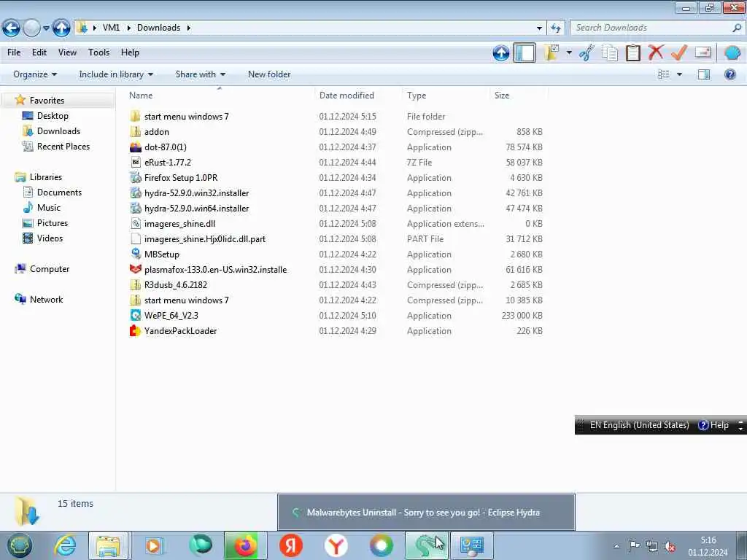Screen dimensions: 747x560
Task: Click the orange checkmark Properties icon
Action: [679, 52]
